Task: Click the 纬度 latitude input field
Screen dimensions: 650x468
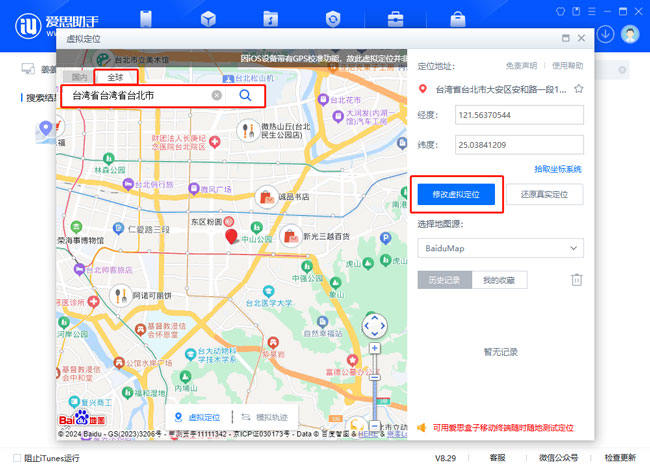Action: coord(519,145)
